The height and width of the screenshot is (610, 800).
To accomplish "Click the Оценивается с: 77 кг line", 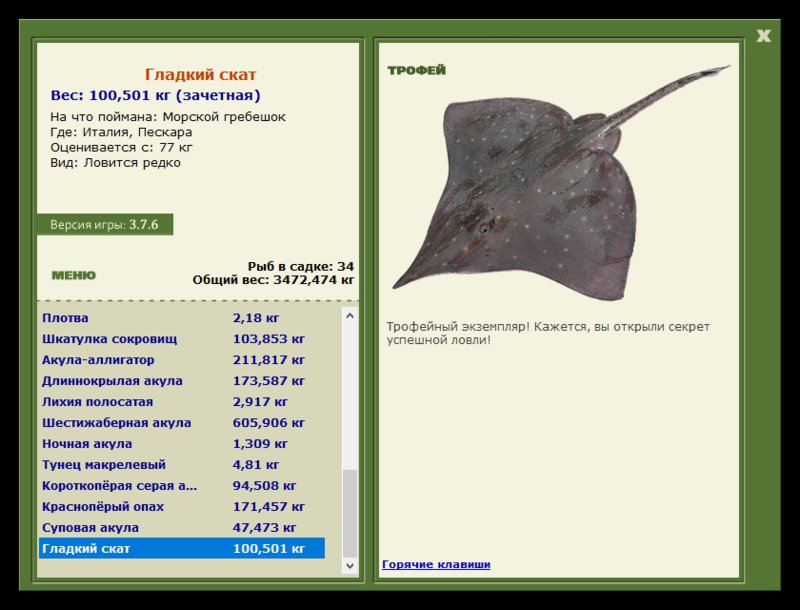I will click(121, 147).
